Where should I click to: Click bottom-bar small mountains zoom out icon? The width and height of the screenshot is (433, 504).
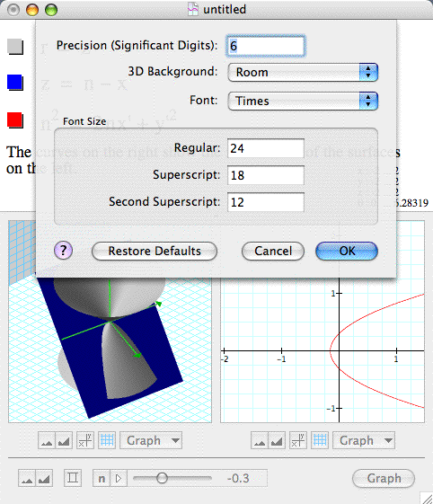(x=27, y=478)
